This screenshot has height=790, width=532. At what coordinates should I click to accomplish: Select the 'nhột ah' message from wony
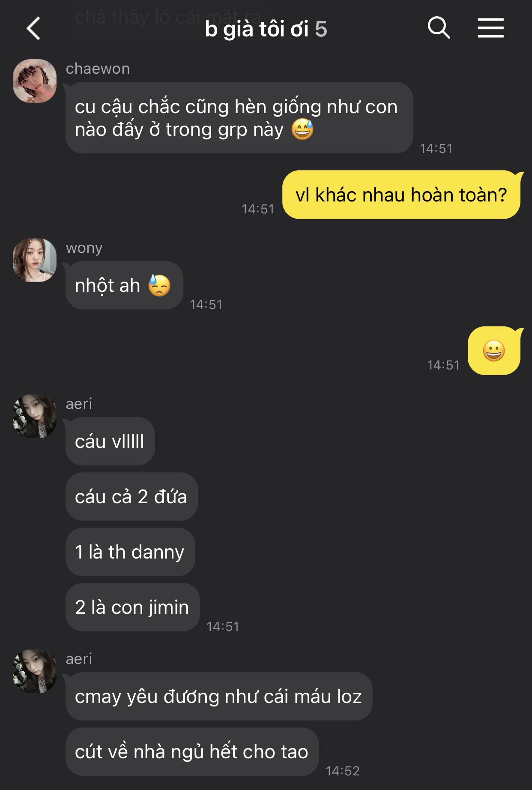coord(124,285)
